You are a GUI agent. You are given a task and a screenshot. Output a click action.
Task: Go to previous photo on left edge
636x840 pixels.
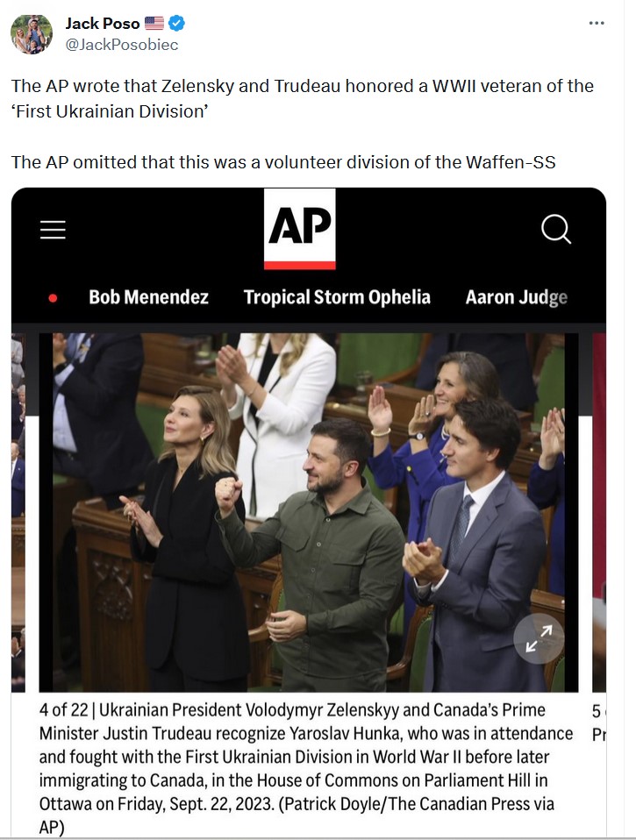(18, 512)
